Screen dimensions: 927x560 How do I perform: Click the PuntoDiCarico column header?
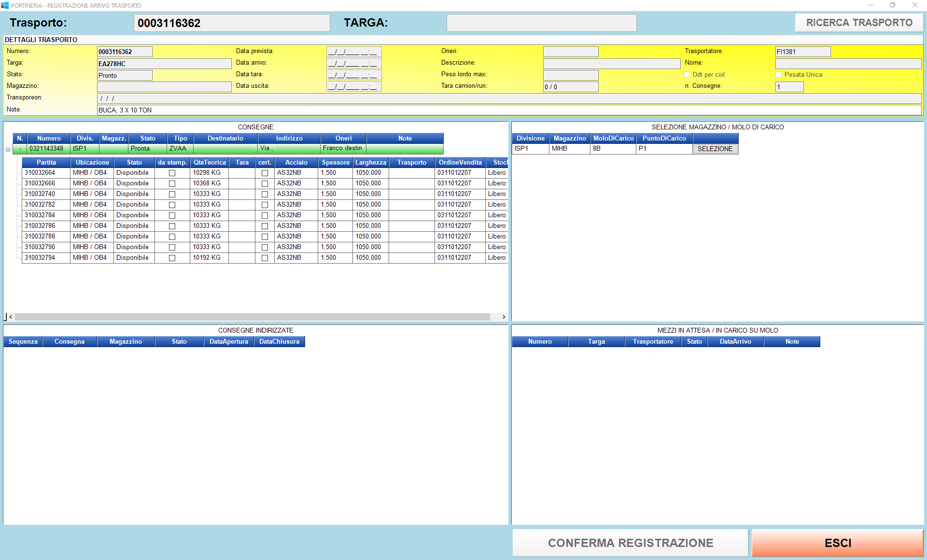point(664,138)
